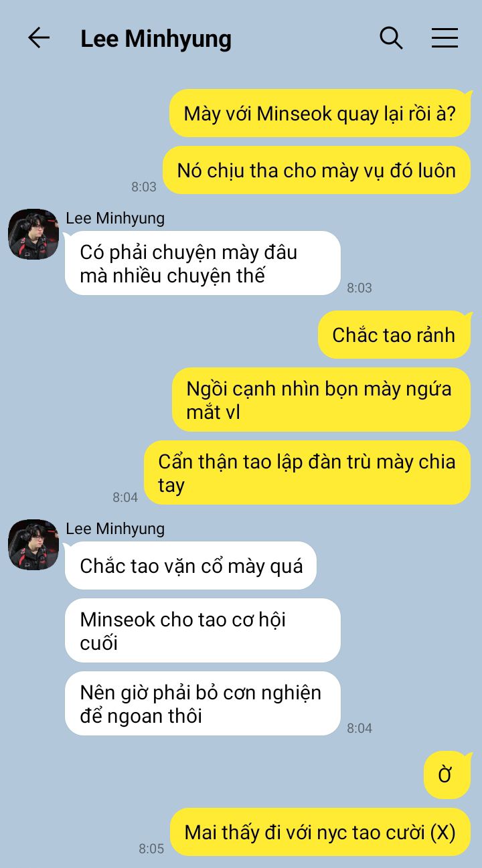Viewport: 482px width, 868px height.
Task: Select message "Nên giờ phải bỏ cơn nghiện"
Action: 203,703
